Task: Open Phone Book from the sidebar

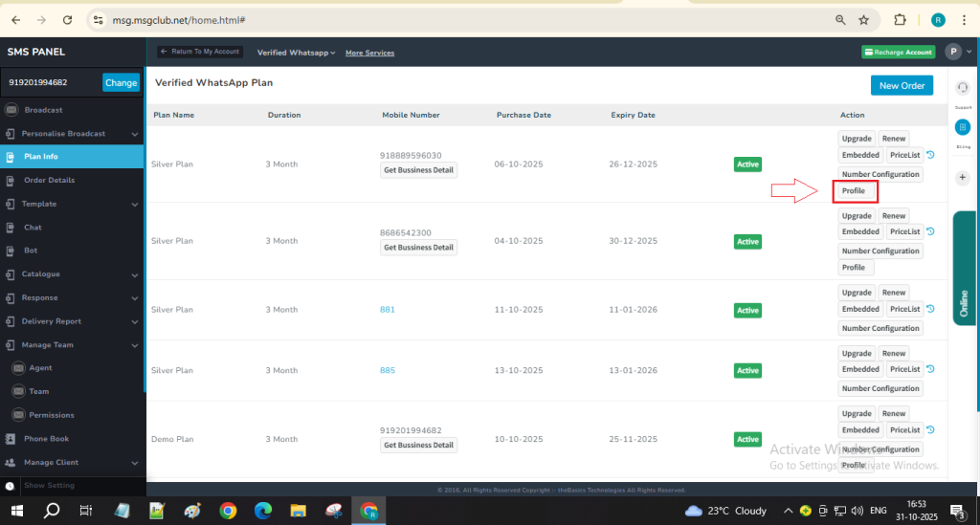Action: pos(46,439)
